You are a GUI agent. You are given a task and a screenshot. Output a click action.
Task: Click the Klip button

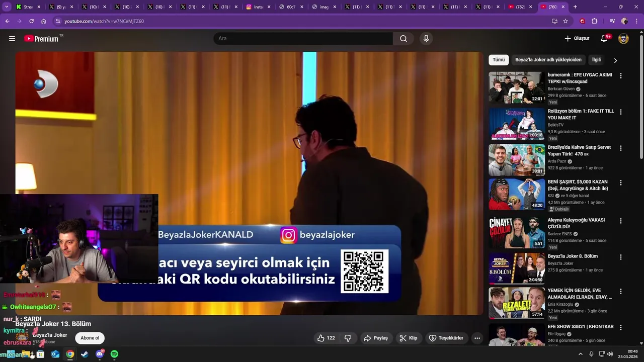tap(408, 338)
